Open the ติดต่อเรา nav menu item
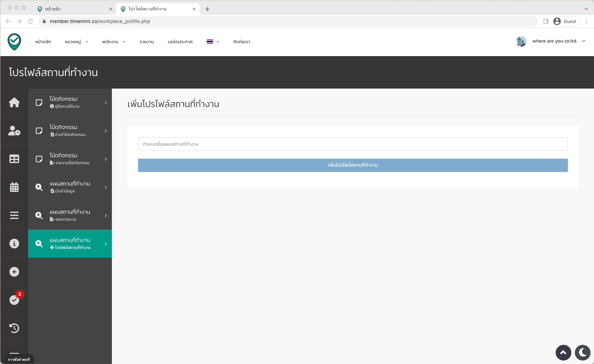The width and height of the screenshot is (594, 364). click(x=242, y=42)
